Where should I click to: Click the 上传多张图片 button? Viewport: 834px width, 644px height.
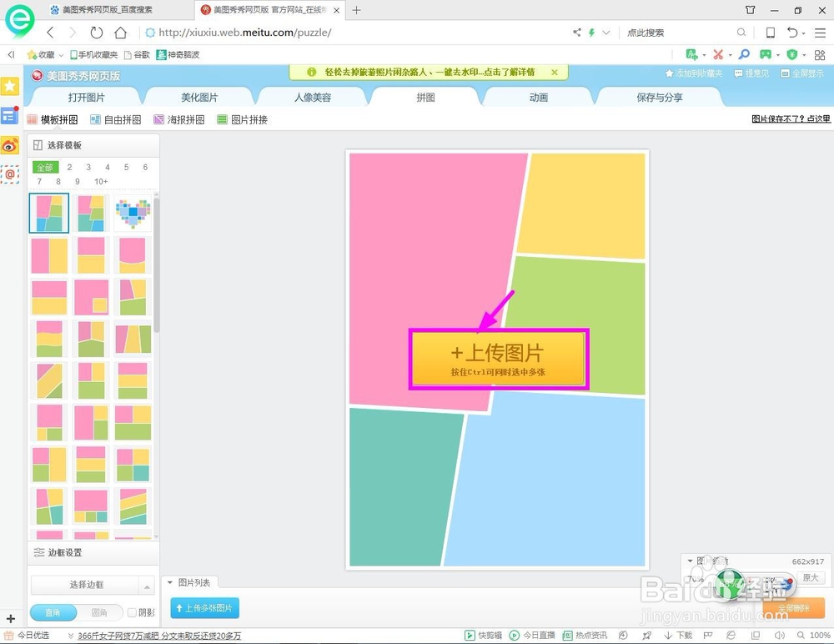[205, 608]
